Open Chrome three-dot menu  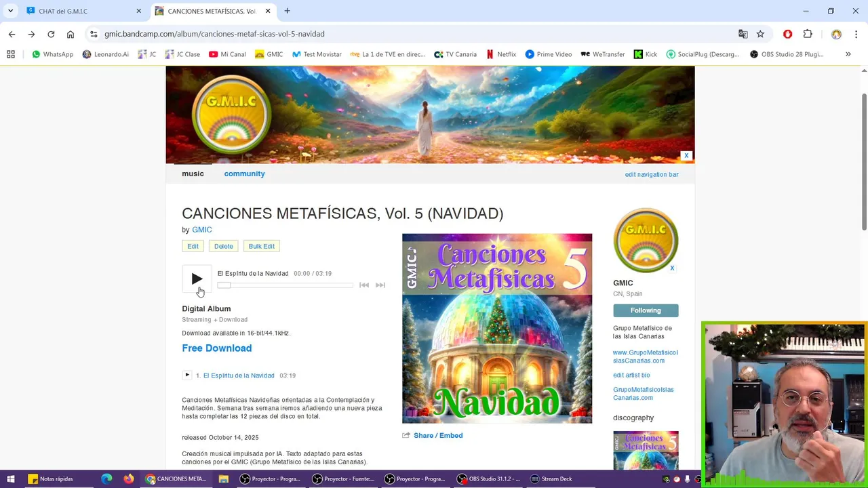pyautogui.click(x=856, y=34)
